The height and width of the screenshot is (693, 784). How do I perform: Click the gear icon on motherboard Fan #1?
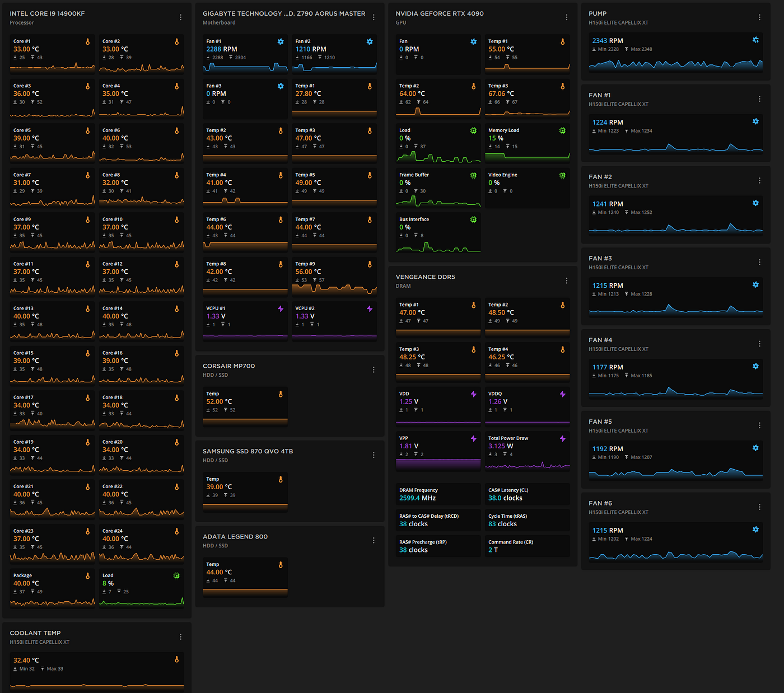[x=281, y=41]
